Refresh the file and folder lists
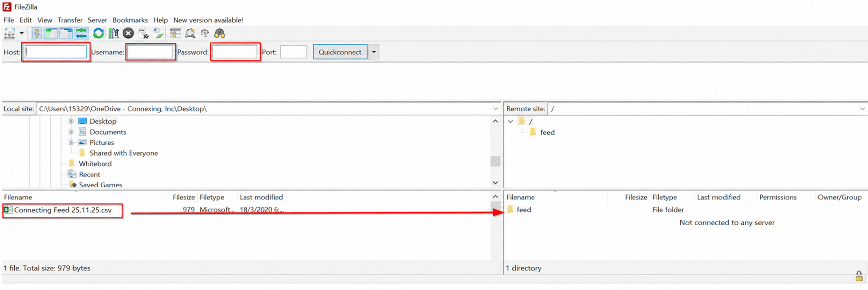This screenshot has height=290, width=868. 98,33
